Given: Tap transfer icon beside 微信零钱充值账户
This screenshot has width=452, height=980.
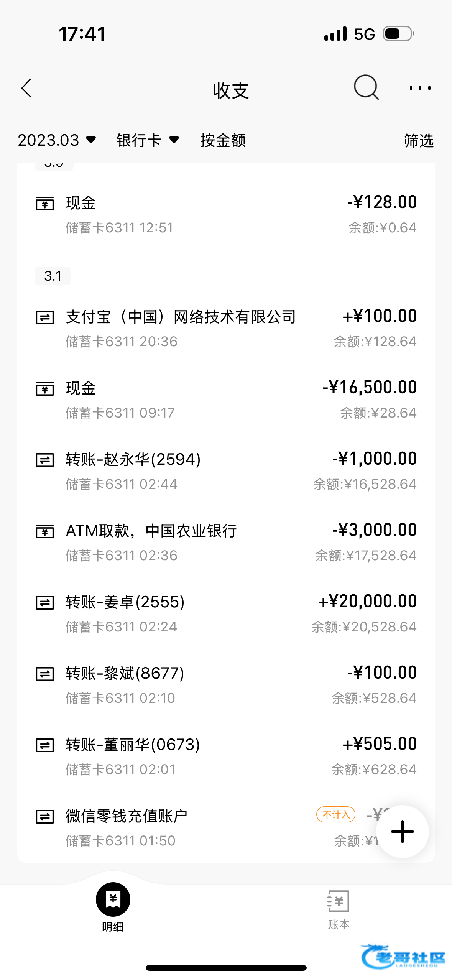Looking at the screenshot, I should tap(45, 816).
